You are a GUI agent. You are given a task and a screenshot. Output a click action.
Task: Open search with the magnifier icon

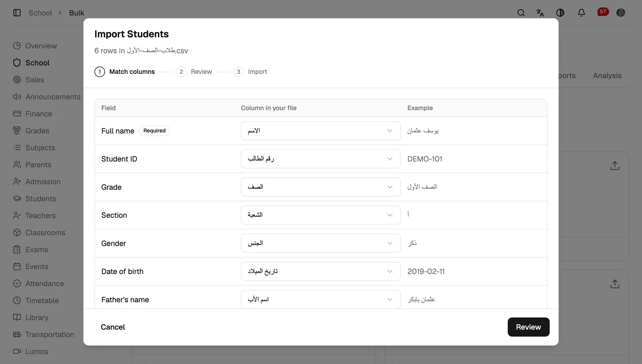[521, 13]
